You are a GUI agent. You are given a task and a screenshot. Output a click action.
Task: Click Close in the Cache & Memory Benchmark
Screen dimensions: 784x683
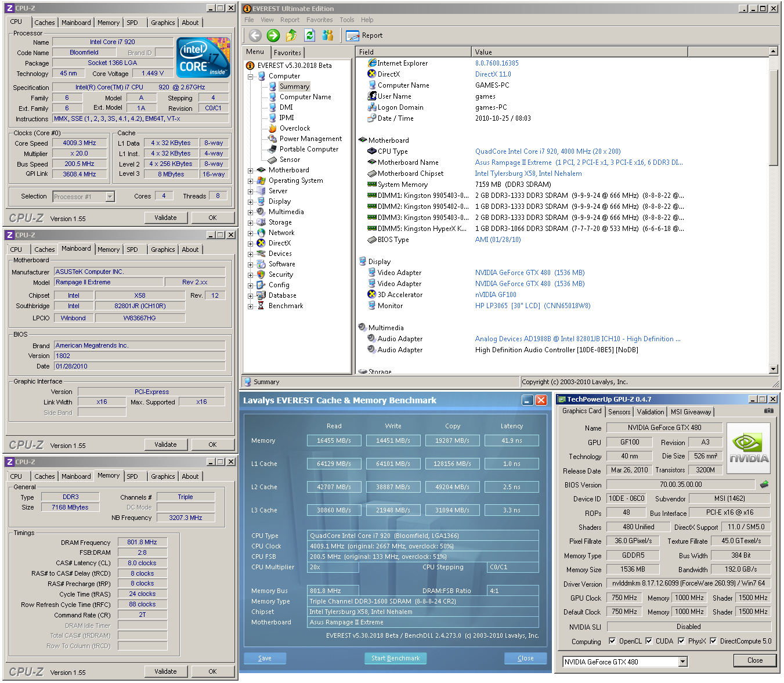(526, 658)
